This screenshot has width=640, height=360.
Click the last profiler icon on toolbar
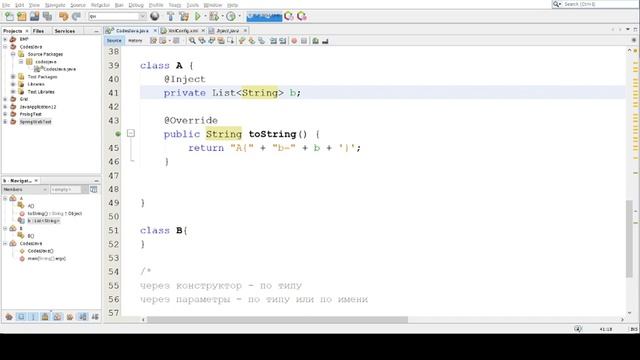coord(302,16)
